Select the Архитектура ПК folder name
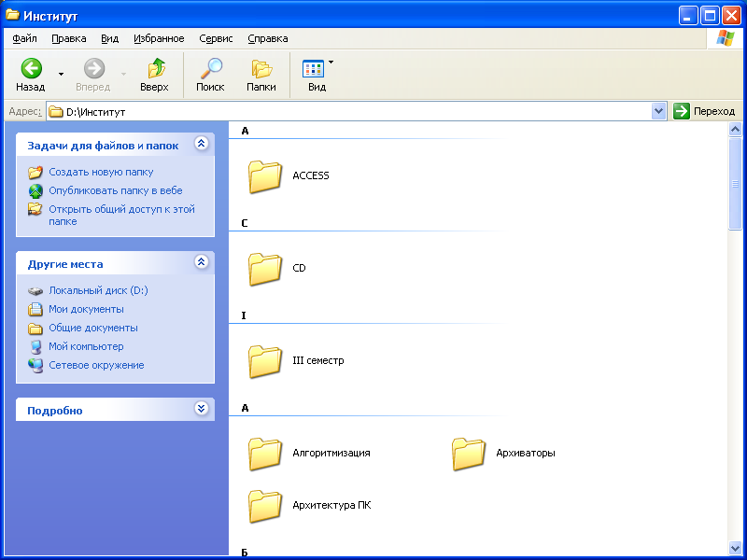The image size is (747, 560). point(331,505)
